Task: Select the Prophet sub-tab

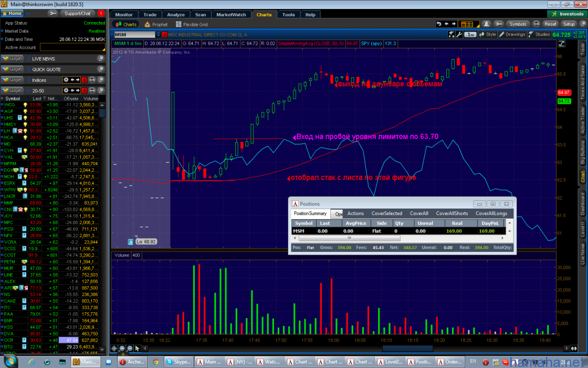Action: [x=156, y=24]
